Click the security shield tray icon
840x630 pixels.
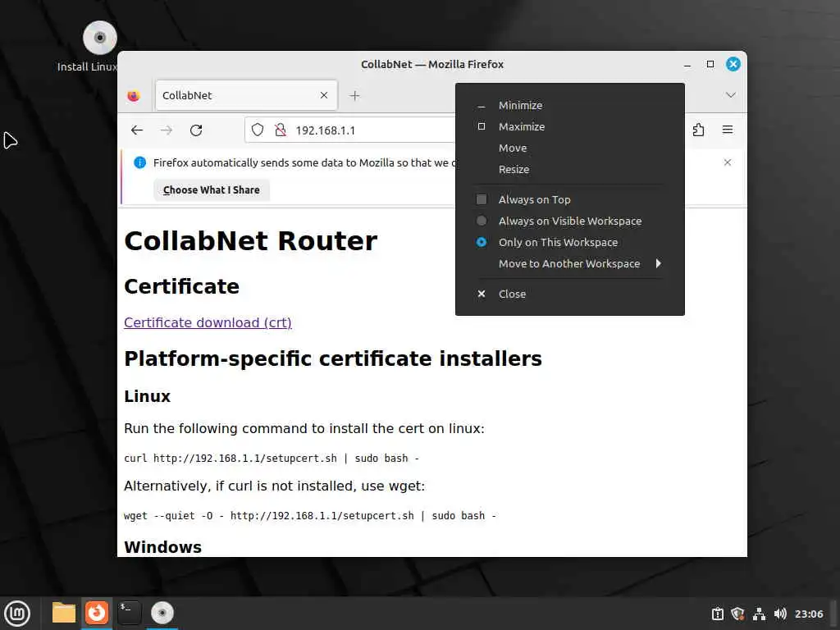point(737,614)
